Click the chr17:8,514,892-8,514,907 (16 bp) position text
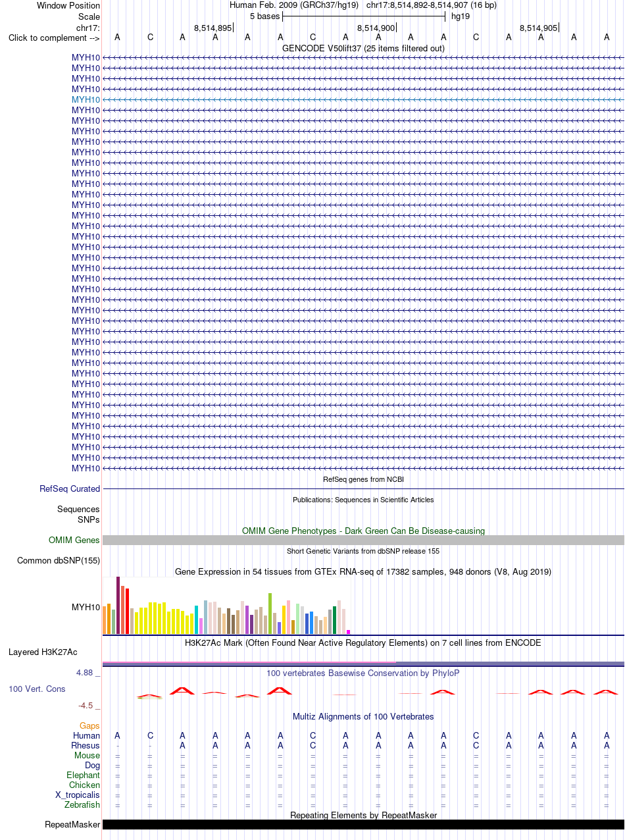 coord(432,5)
